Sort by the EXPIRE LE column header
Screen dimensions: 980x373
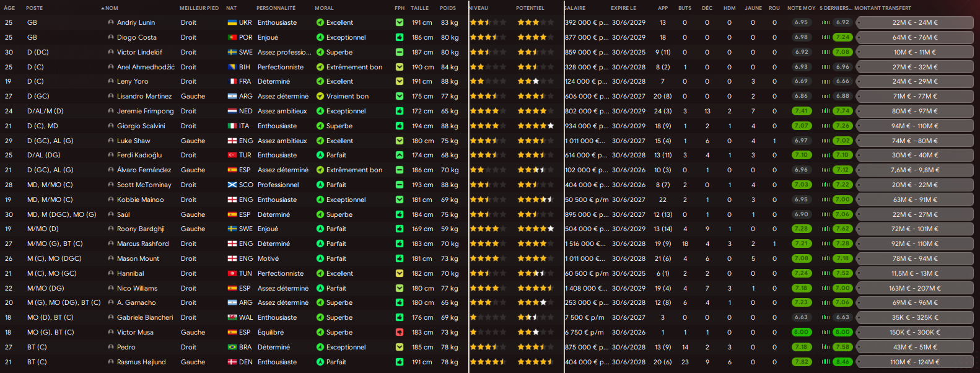pyautogui.click(x=623, y=8)
